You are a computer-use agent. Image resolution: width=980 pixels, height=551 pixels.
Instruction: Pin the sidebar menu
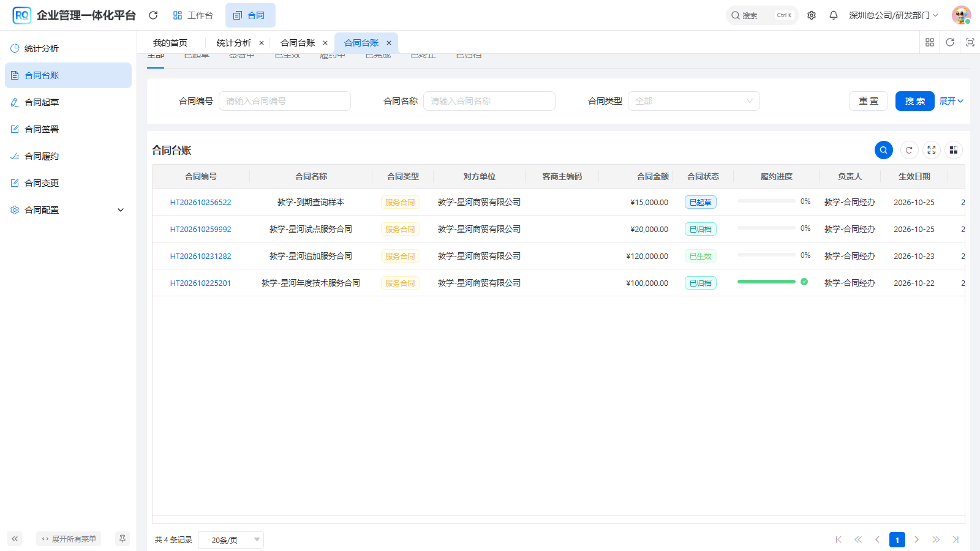[123, 539]
